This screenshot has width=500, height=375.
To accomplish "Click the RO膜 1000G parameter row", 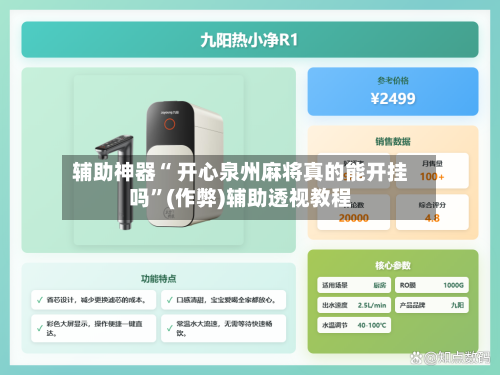I will coord(432,285).
